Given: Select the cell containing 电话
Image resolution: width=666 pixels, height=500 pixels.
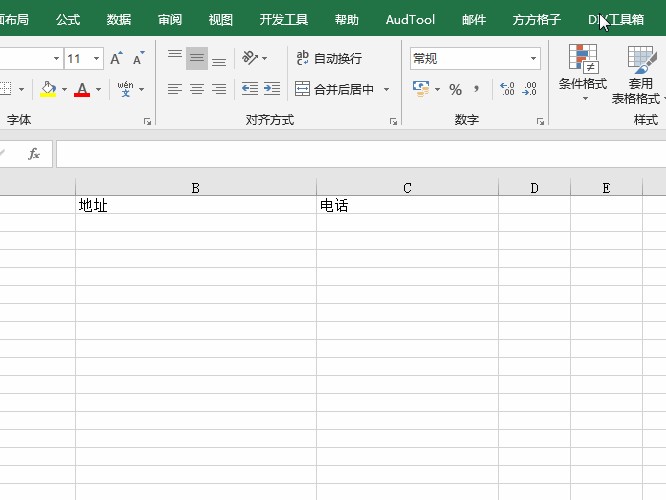Looking at the screenshot, I should point(407,205).
